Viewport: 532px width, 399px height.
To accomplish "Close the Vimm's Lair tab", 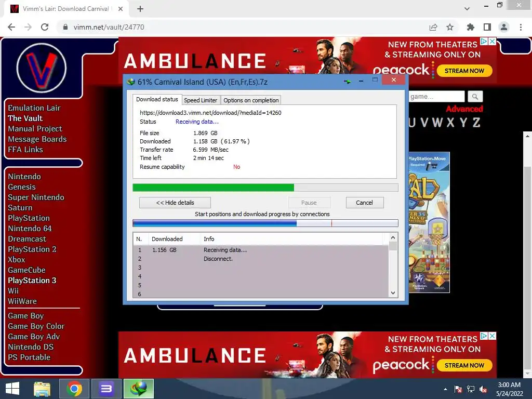I will pyautogui.click(x=121, y=9).
